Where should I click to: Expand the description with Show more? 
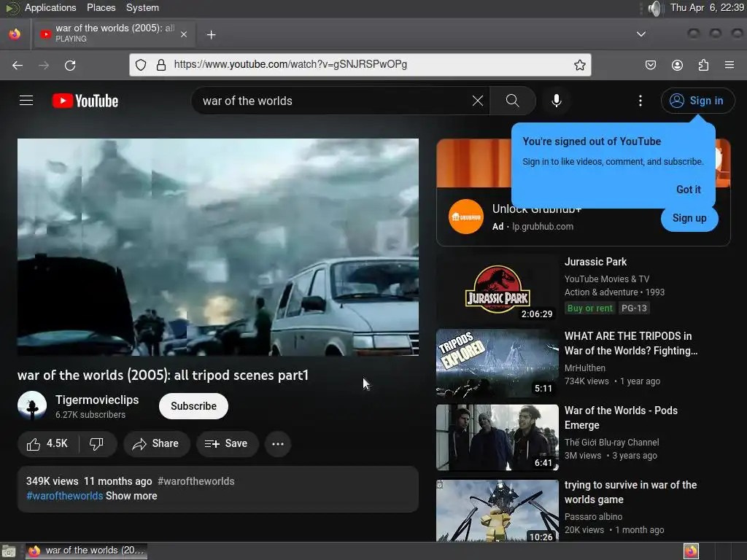tap(131, 496)
